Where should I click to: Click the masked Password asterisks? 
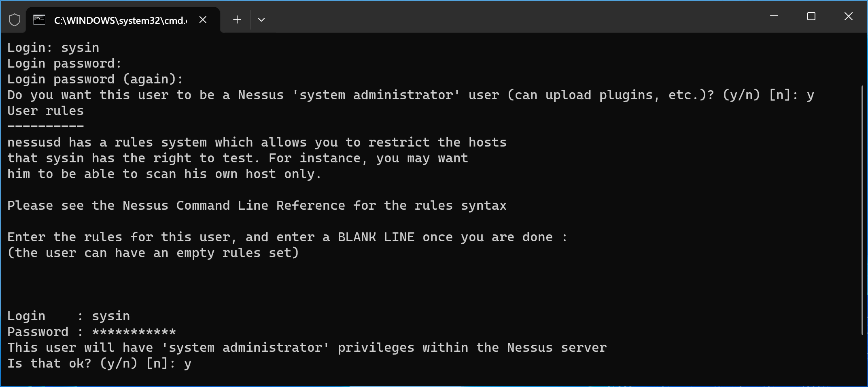[x=134, y=332]
